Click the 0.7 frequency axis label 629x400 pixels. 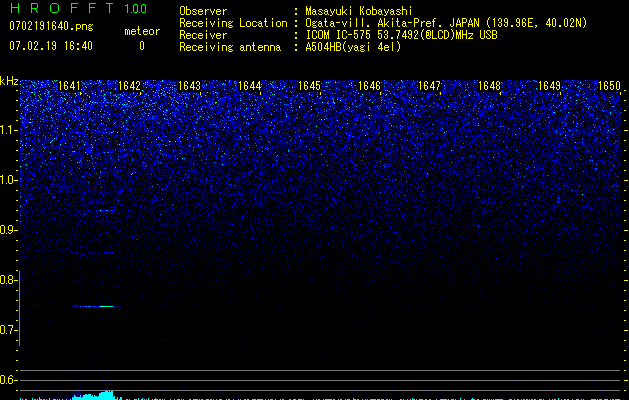tap(7, 330)
